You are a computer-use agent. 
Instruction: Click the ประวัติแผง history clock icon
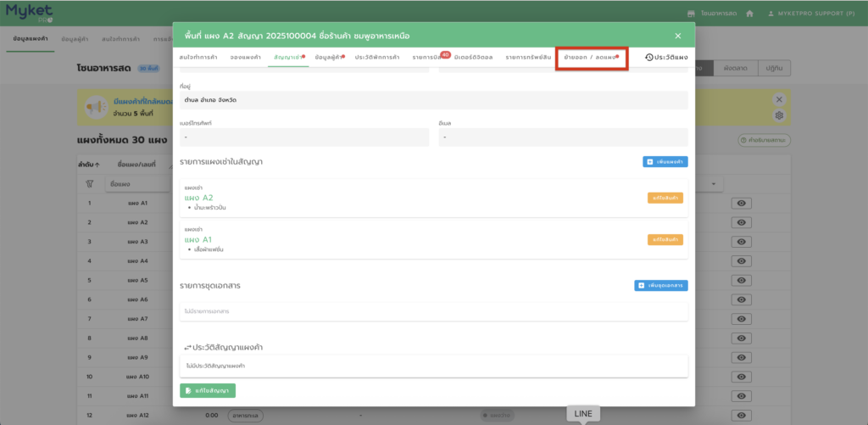[x=649, y=57]
